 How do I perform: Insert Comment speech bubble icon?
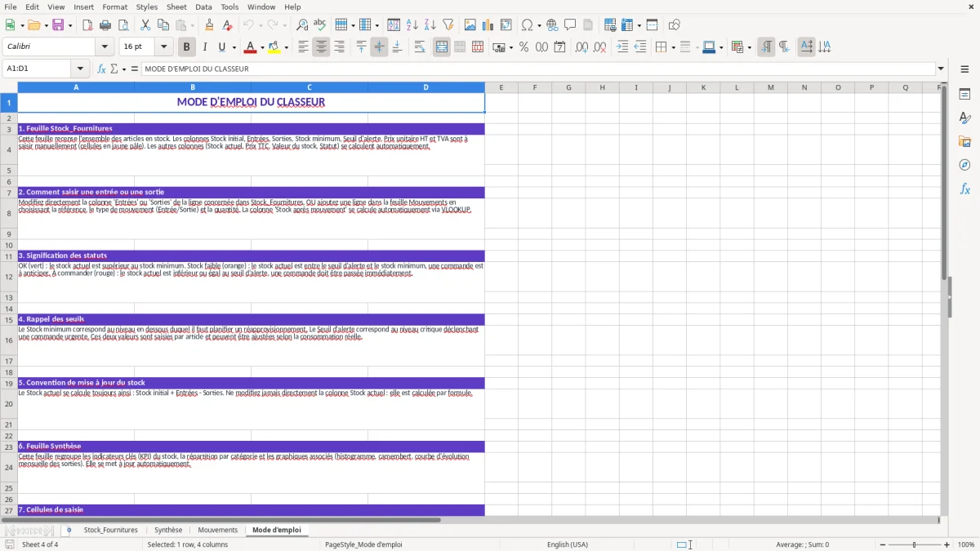(x=570, y=25)
